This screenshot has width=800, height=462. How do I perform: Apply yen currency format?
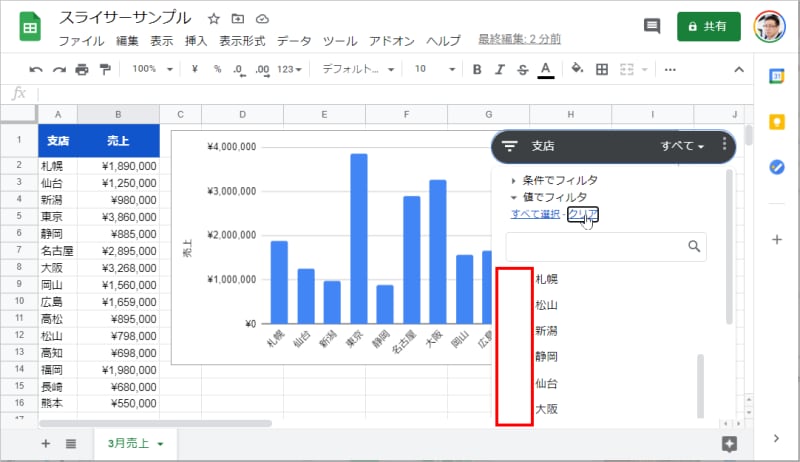194,69
